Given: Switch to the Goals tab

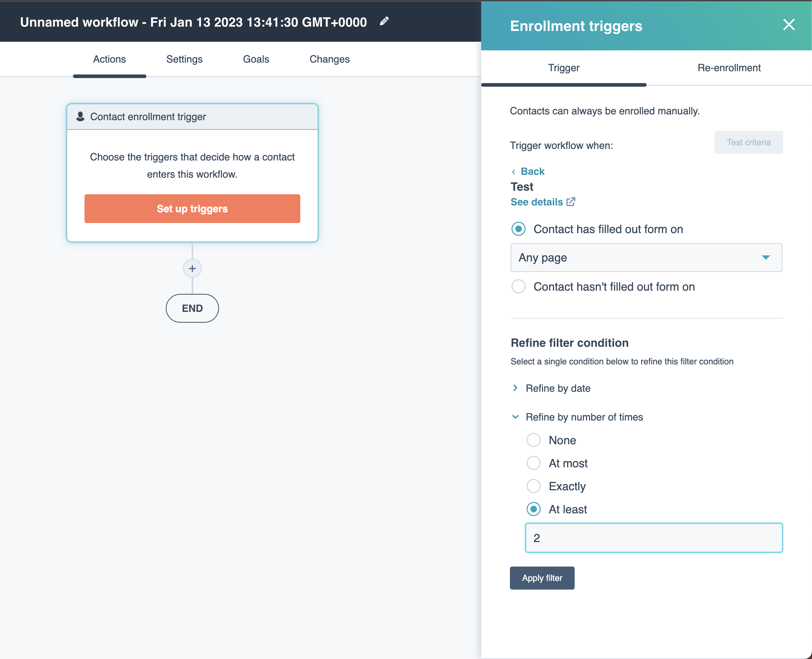Looking at the screenshot, I should [256, 59].
